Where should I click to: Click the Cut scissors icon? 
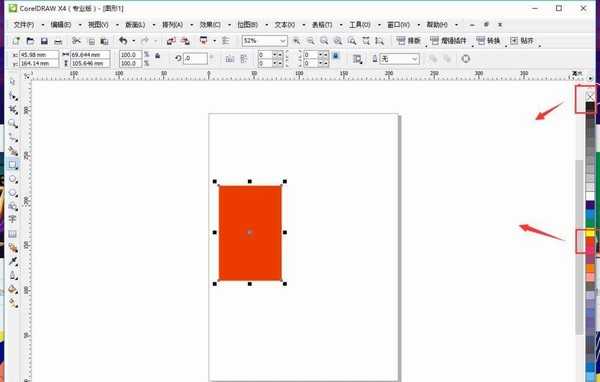pyautogui.click(x=76, y=41)
